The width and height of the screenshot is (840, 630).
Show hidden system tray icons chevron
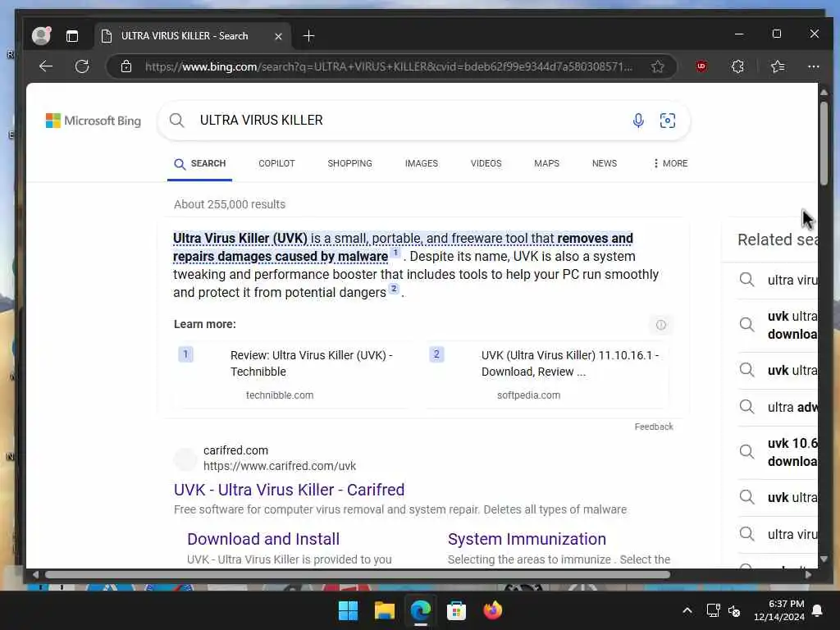point(687,610)
